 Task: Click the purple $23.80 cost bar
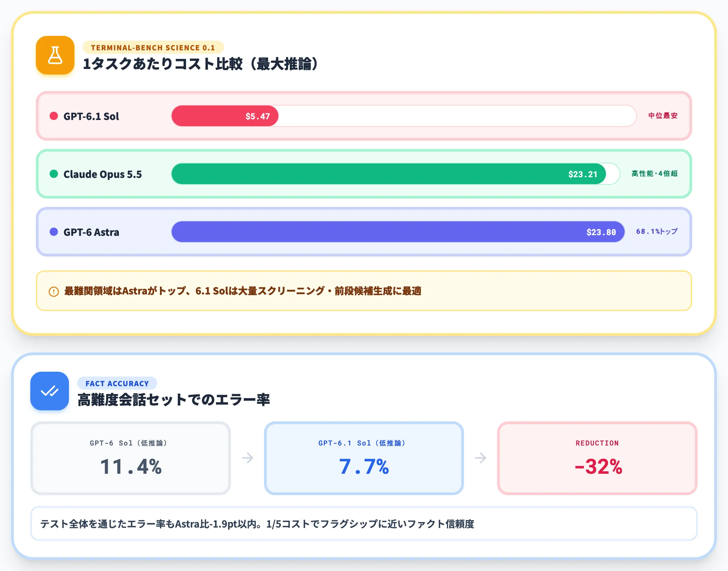click(x=398, y=232)
